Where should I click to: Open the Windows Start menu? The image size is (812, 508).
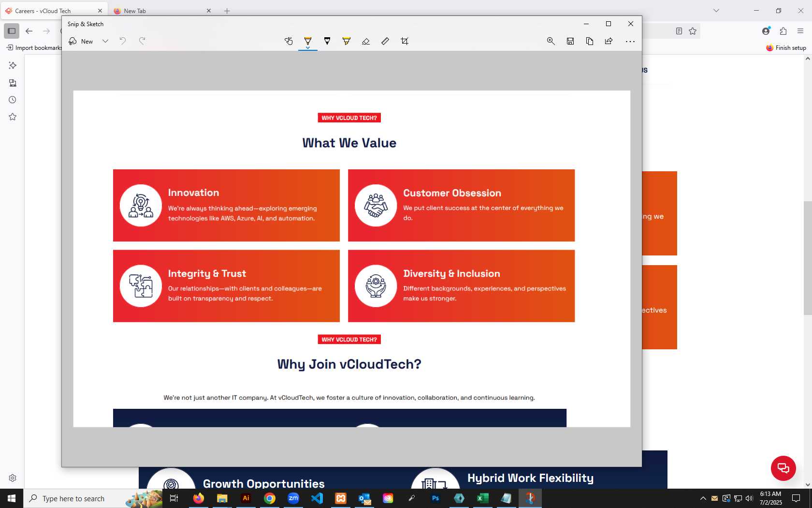tap(12, 498)
